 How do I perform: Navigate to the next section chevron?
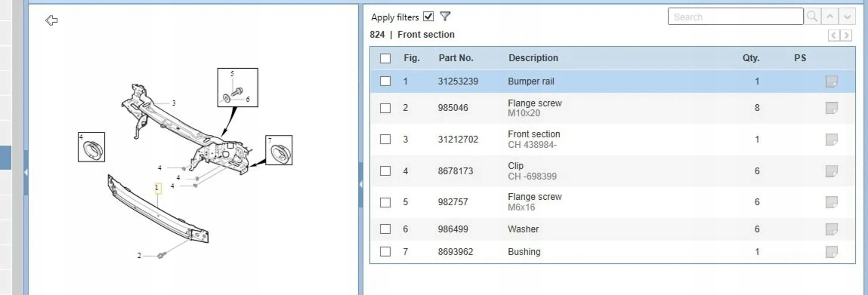[x=846, y=35]
